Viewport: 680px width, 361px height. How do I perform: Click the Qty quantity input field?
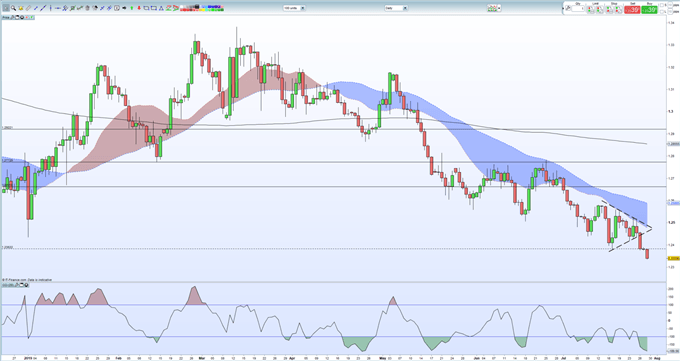pos(578,8)
